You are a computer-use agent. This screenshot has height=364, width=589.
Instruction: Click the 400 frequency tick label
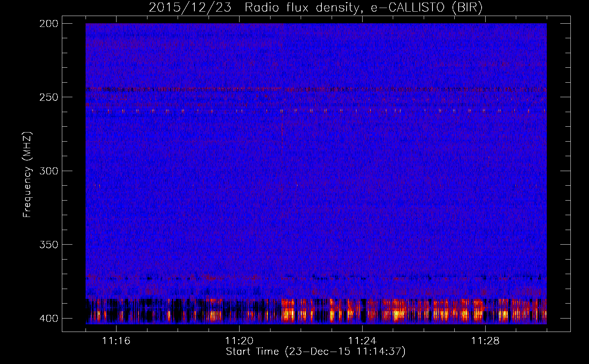pyautogui.click(x=49, y=318)
